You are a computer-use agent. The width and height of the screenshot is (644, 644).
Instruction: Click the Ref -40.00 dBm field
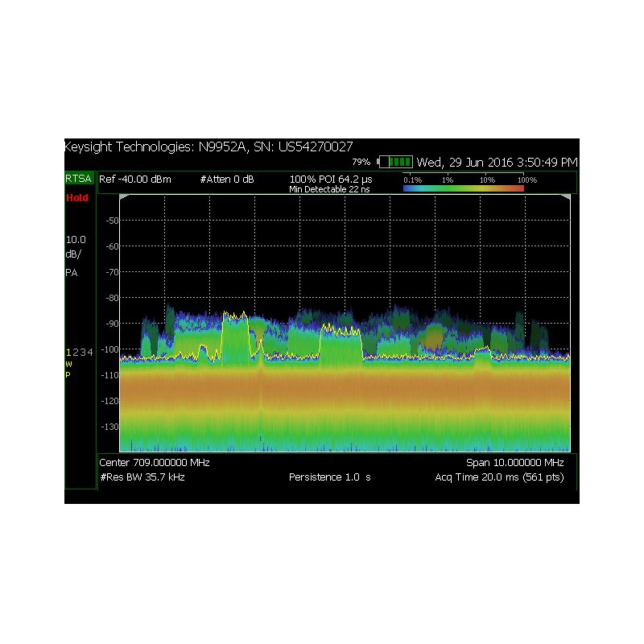click(x=135, y=179)
